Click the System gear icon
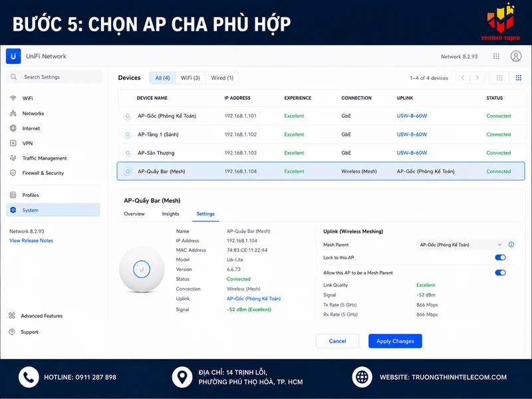The width and height of the screenshot is (532, 399). (x=13, y=210)
